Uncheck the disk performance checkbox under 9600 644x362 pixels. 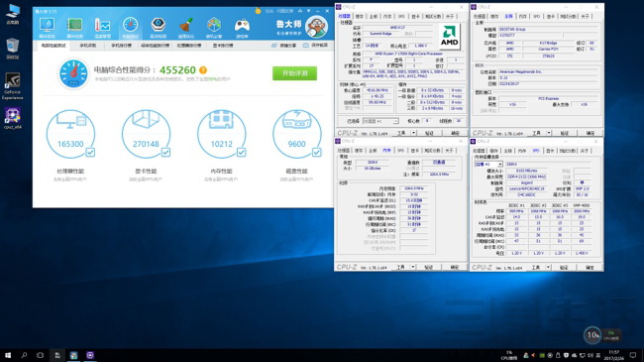click(x=317, y=152)
